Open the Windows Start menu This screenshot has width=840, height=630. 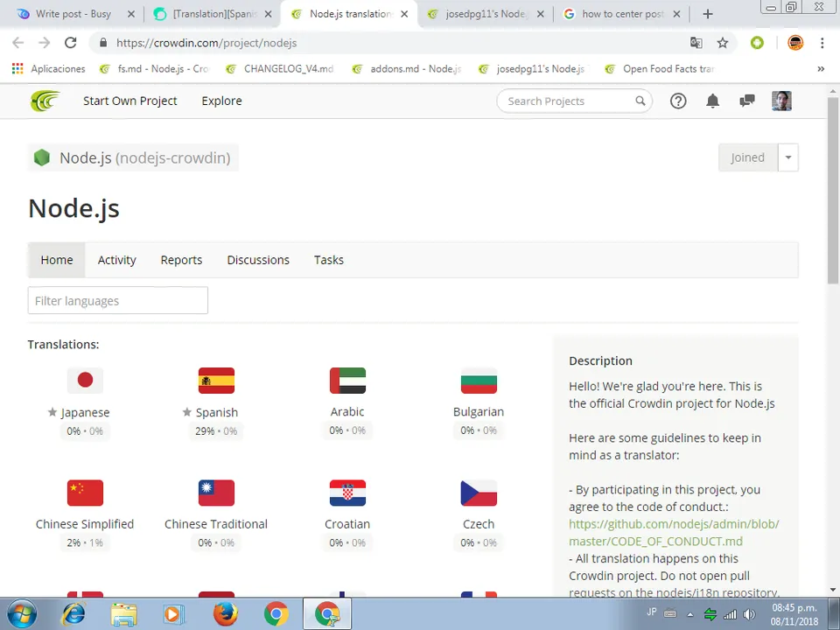click(21, 614)
